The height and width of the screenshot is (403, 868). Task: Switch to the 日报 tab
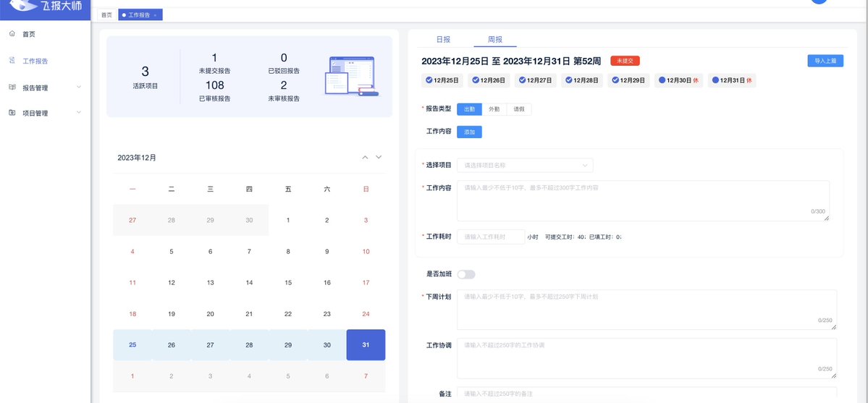pyautogui.click(x=443, y=40)
